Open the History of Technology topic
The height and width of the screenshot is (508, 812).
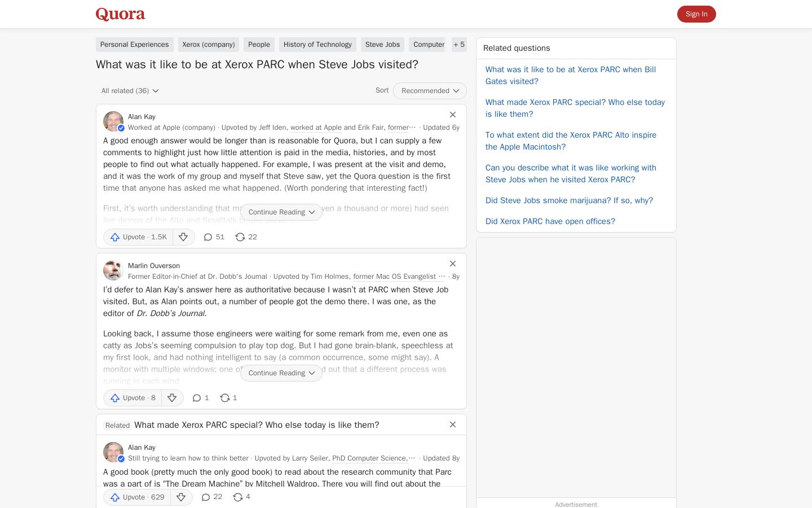click(x=317, y=45)
